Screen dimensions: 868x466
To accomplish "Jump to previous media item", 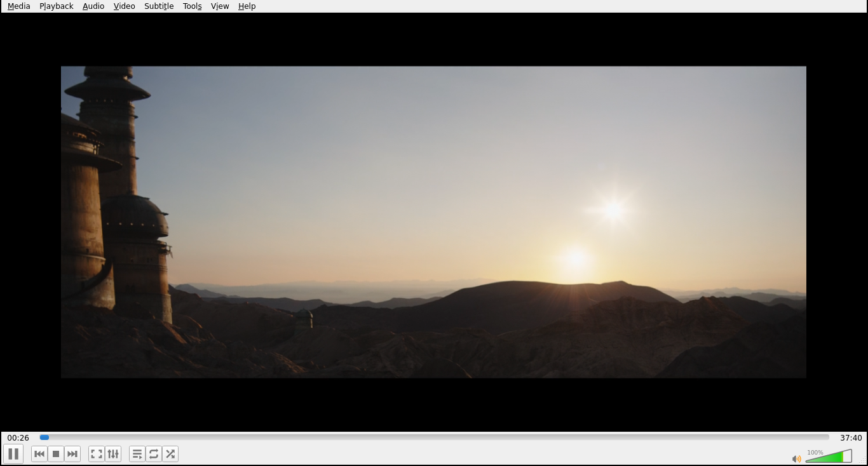I will click(39, 454).
